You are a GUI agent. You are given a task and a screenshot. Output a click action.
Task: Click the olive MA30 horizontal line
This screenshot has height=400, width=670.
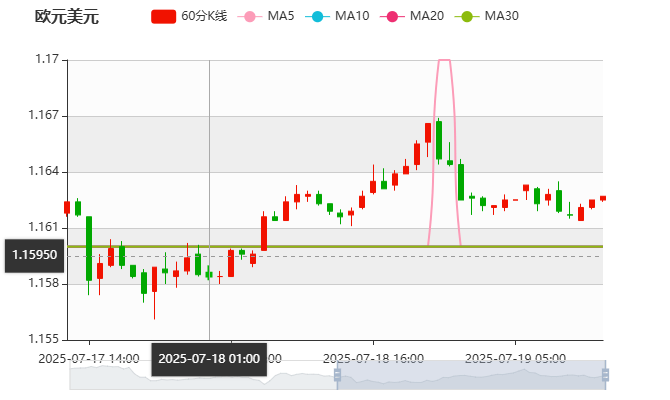(335, 247)
